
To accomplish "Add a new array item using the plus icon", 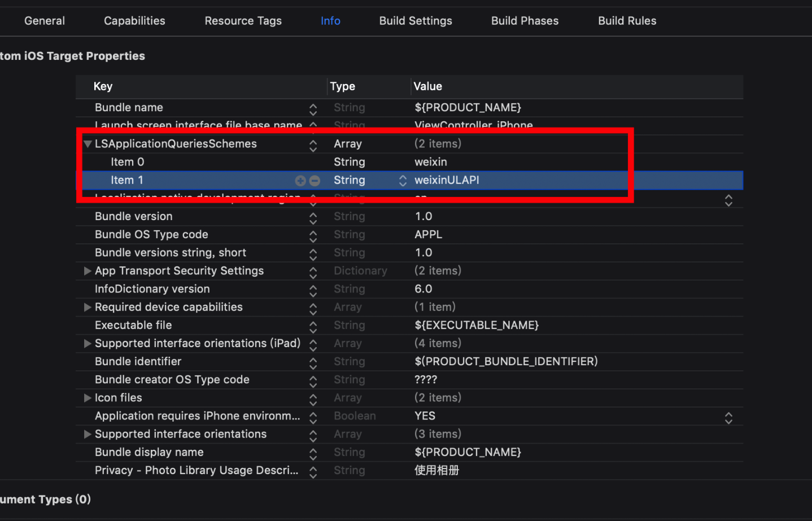I will [x=300, y=180].
